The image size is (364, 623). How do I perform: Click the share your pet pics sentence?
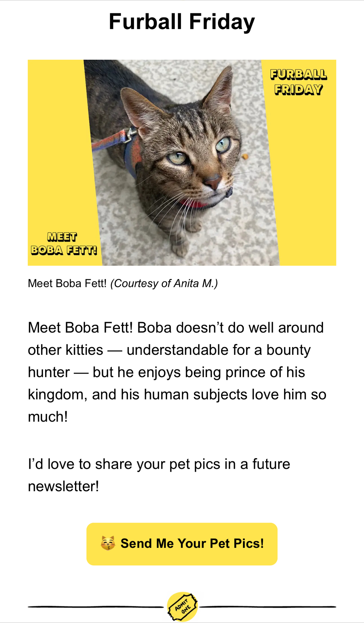coord(159,464)
